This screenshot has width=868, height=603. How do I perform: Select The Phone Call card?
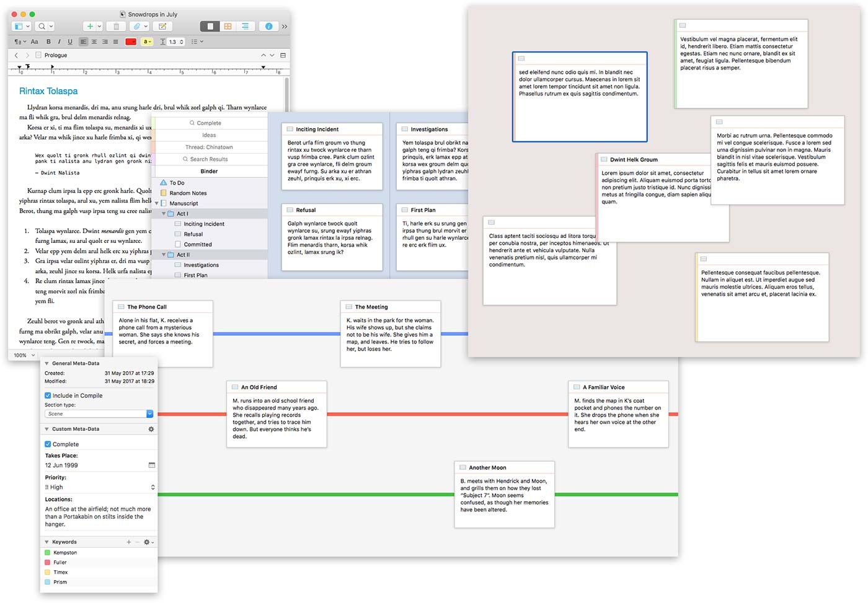[163, 334]
